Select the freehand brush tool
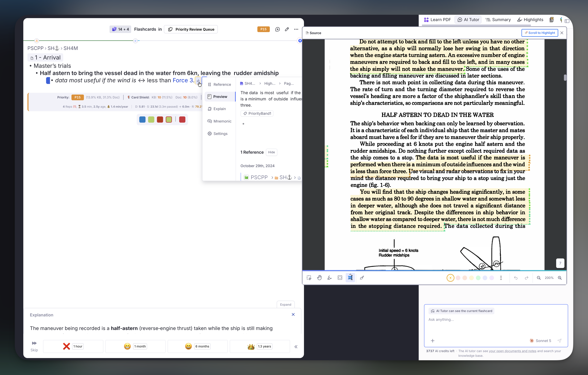The image size is (588, 375). pos(362,278)
